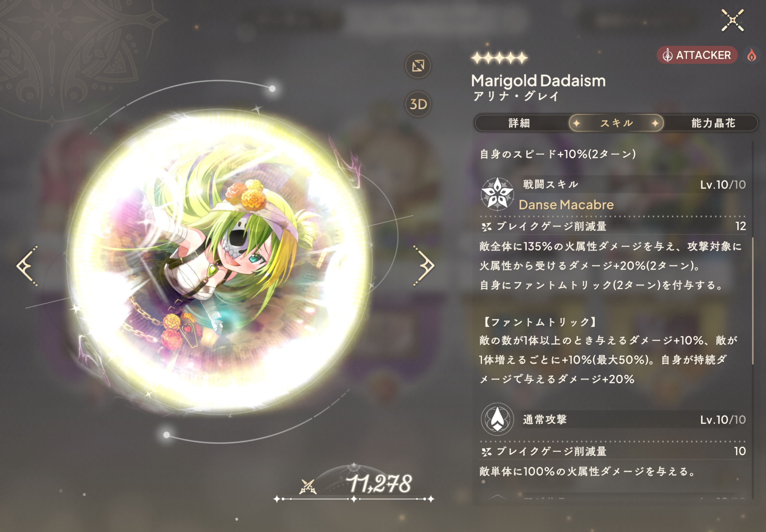Tap the crossed swords power icon
766x532 pixels.
pyautogui.click(x=308, y=487)
